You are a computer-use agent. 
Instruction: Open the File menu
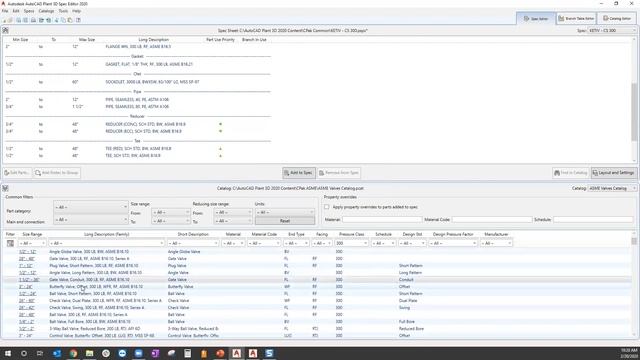click(x=5, y=11)
